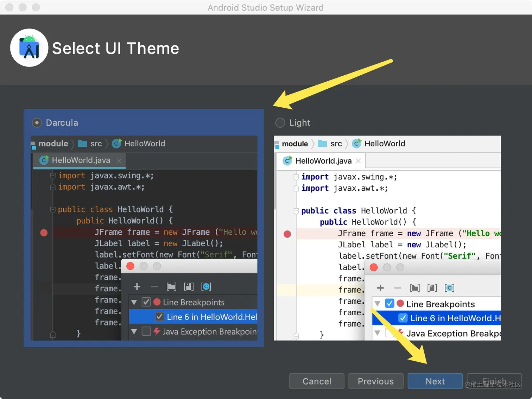Open HelloWorld.java tab in Darcula preview
Screen dimensions: 532x399
80,160
